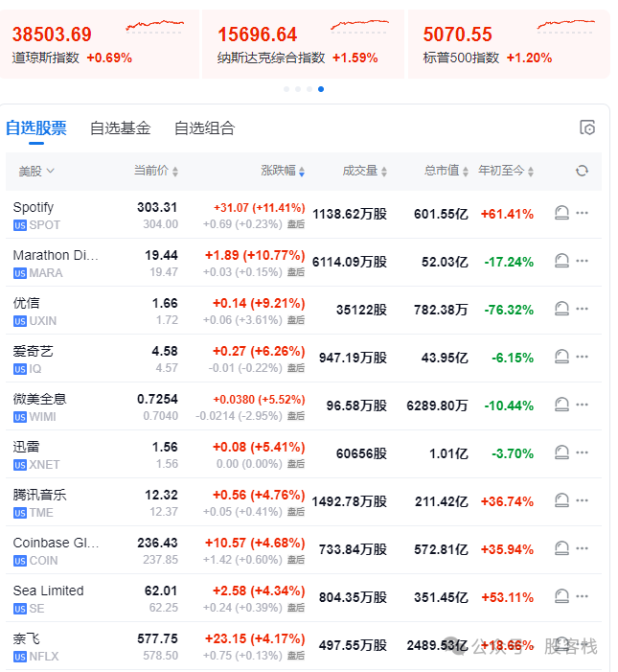Open Spotify stock name link

34,207
